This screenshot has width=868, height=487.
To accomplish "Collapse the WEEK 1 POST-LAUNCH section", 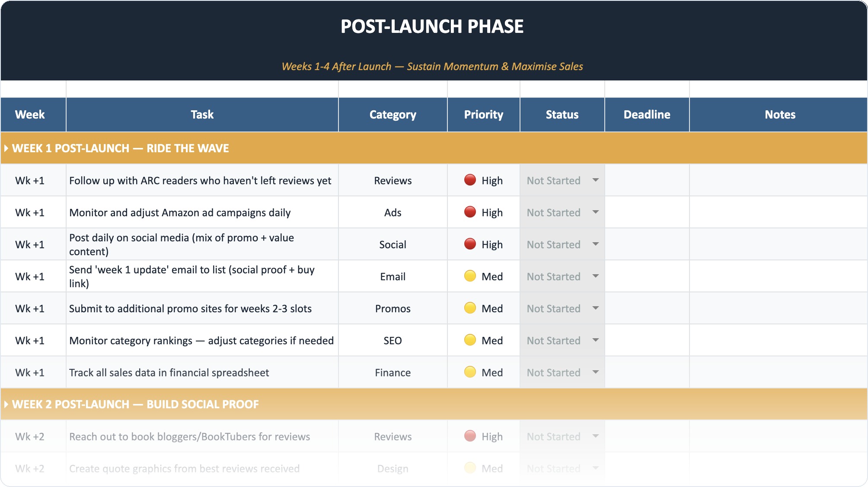I will [6, 148].
